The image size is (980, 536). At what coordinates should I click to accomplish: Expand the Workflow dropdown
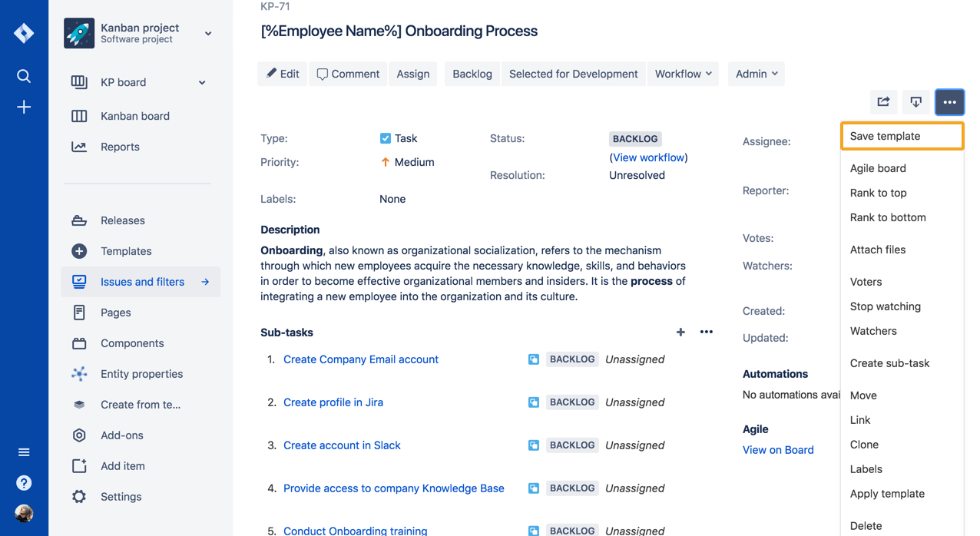684,74
